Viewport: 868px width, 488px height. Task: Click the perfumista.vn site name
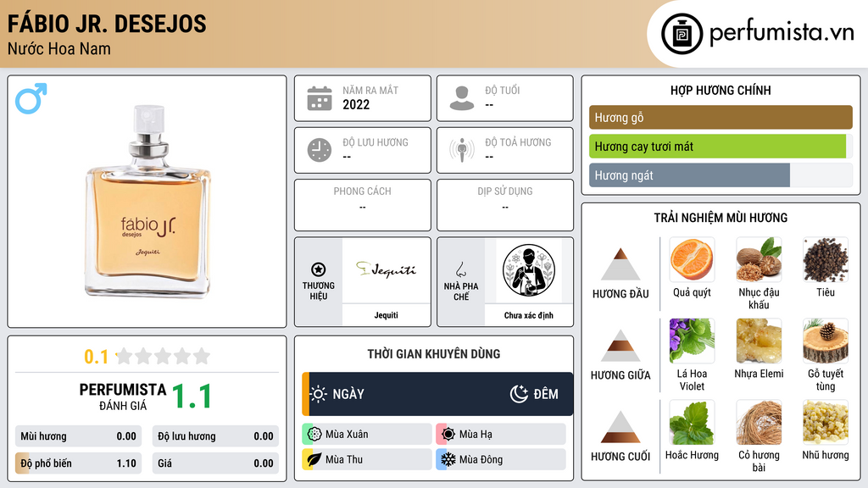click(x=782, y=32)
